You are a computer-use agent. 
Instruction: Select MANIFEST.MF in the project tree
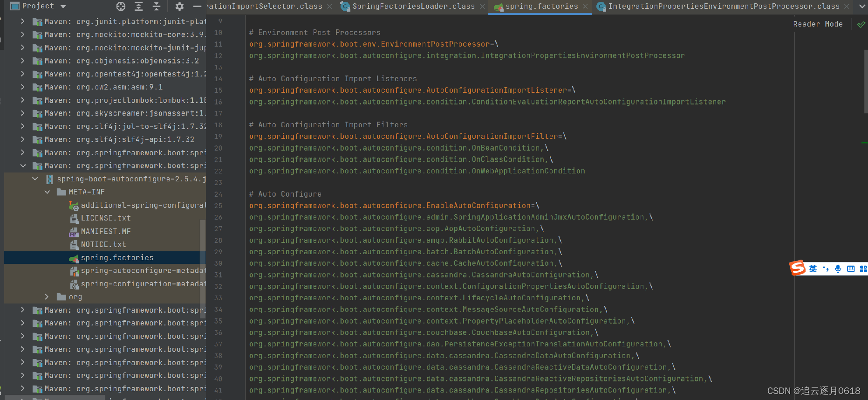click(106, 231)
